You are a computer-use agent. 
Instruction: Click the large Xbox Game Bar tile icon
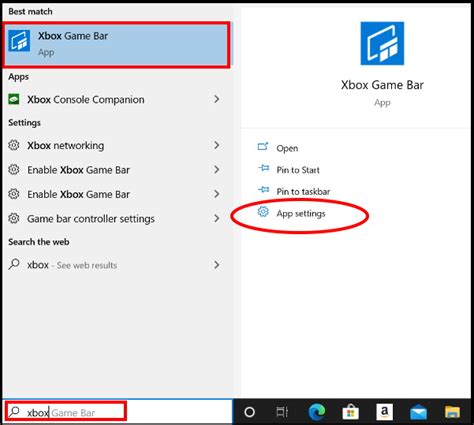382,43
